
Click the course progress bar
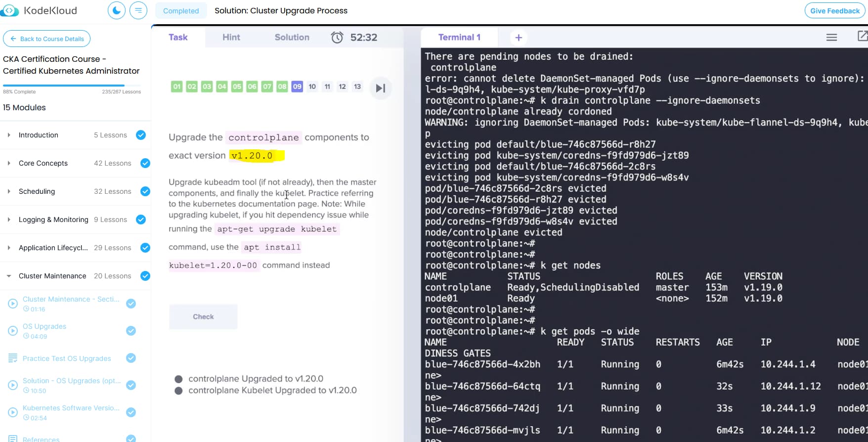[72, 86]
